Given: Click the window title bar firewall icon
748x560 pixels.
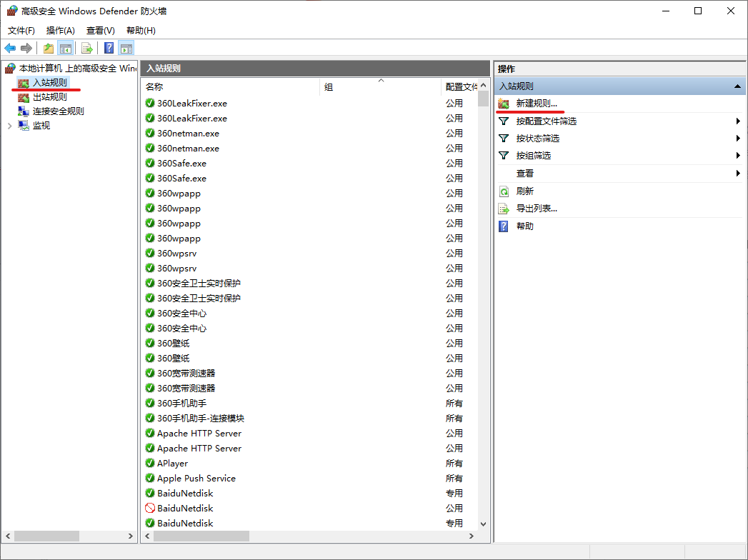Looking at the screenshot, I should pos(12,11).
